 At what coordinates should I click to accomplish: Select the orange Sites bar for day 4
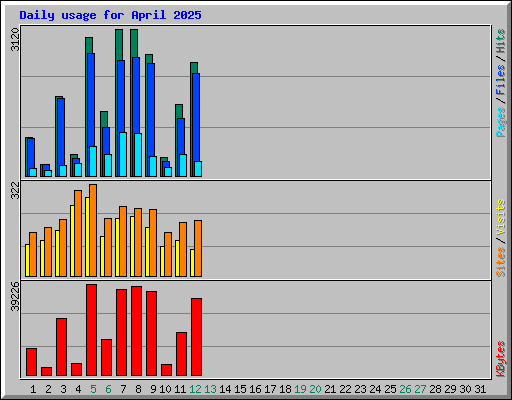(78, 233)
